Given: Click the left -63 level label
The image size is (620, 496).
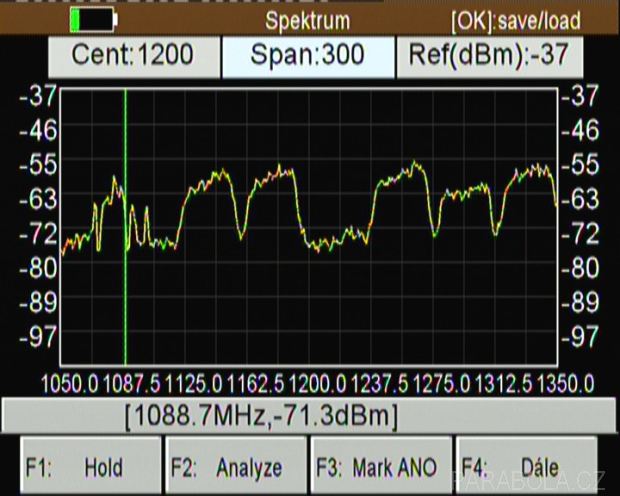Looking at the screenshot, I should tap(38, 199).
